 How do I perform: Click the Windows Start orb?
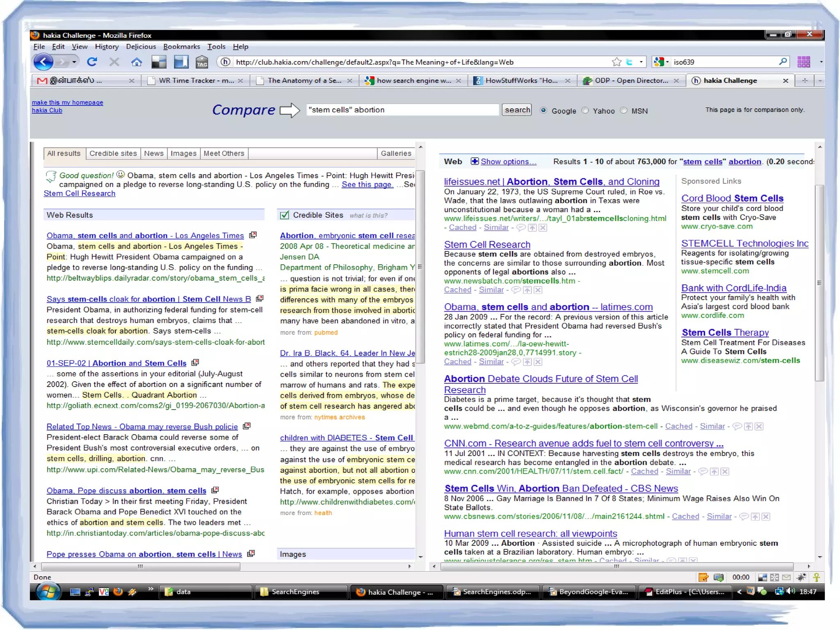[48, 591]
